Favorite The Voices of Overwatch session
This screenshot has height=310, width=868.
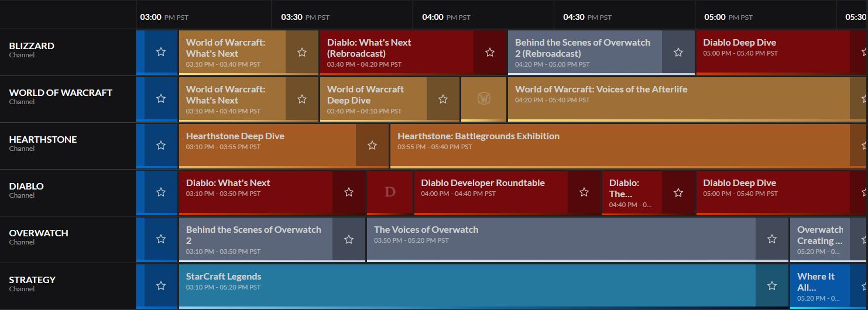(772, 239)
